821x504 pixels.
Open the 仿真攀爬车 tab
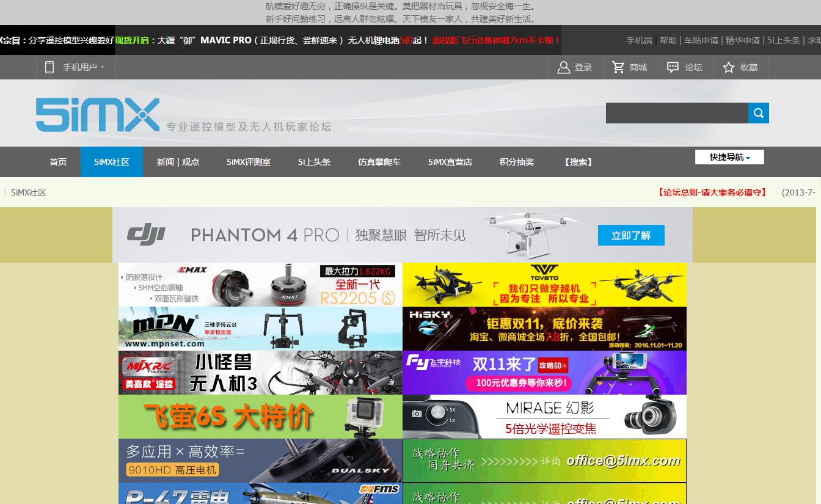click(379, 162)
